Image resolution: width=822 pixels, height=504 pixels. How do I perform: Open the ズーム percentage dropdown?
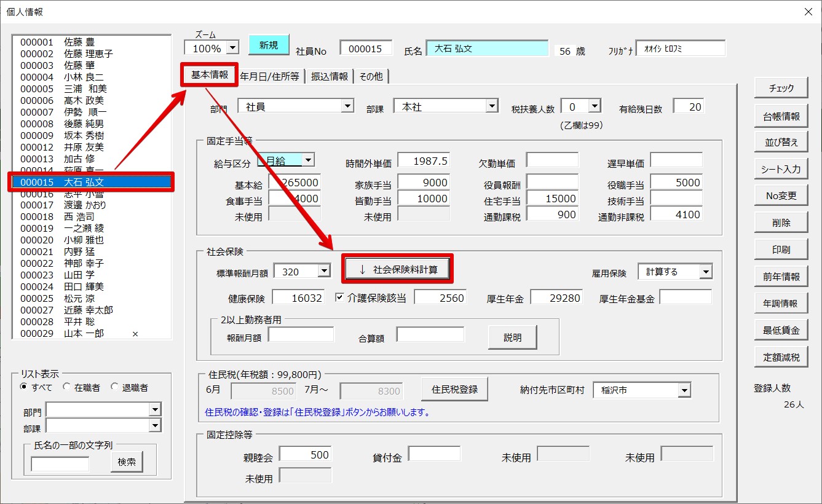pos(232,47)
